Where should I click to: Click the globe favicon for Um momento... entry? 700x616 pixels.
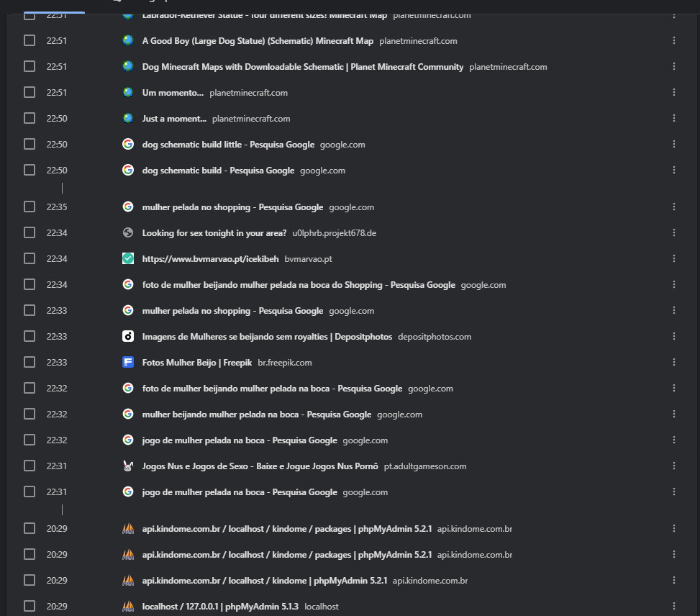[128, 92]
